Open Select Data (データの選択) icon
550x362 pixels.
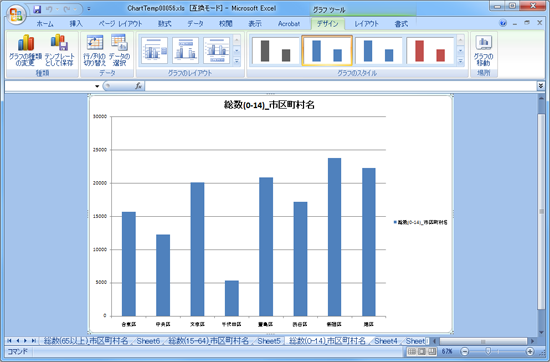point(119,50)
